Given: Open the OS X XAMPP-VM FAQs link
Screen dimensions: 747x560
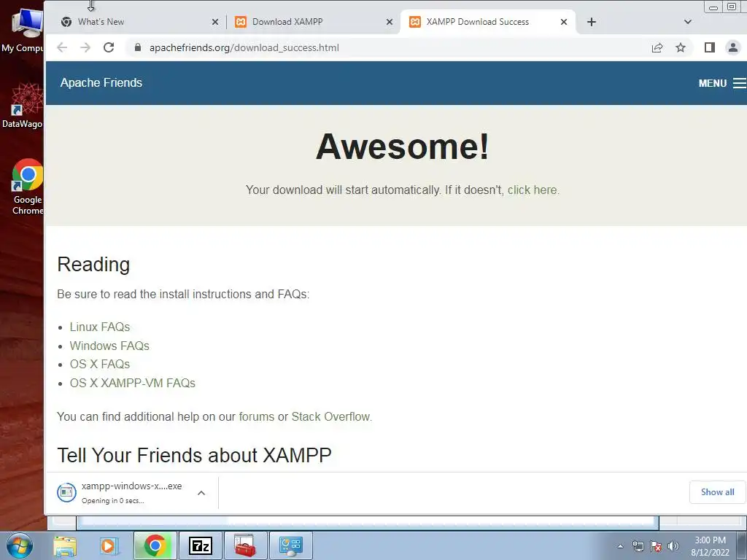Looking at the screenshot, I should 133,383.
